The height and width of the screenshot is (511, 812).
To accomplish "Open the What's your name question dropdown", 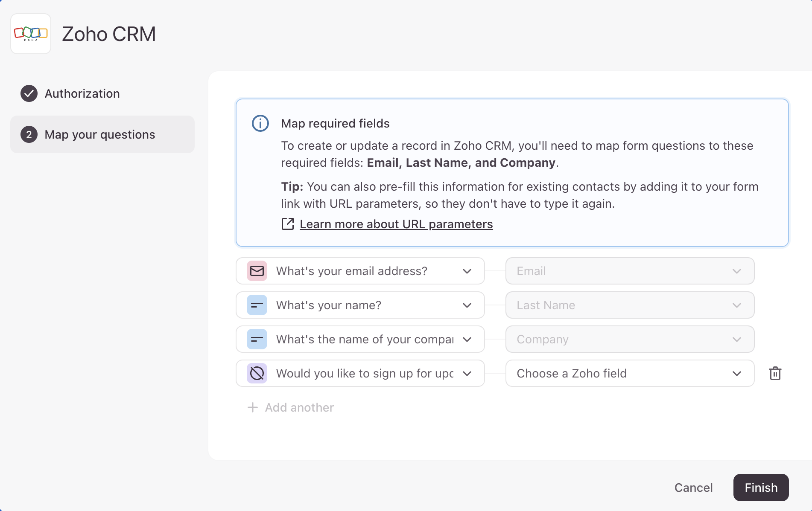I will [x=360, y=305].
